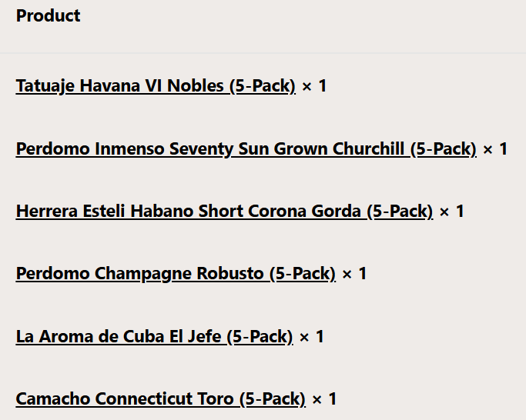The width and height of the screenshot is (526, 420).
Task: Click (5-Pack) on La Aroma de Cuba
Action: point(260,336)
